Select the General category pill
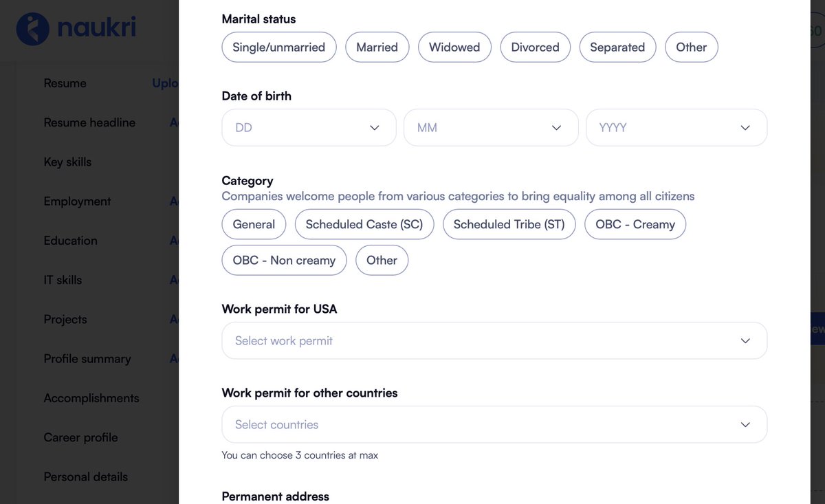Screen dimensions: 825x504 point(254,224)
